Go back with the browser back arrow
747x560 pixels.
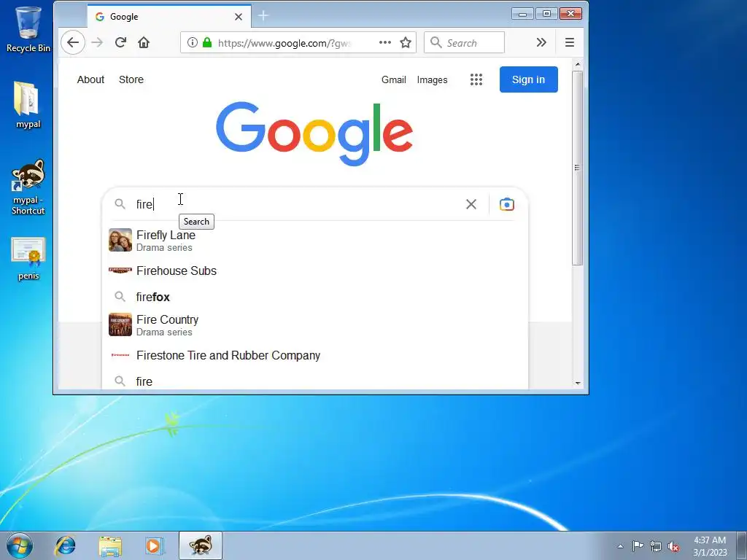tap(73, 42)
